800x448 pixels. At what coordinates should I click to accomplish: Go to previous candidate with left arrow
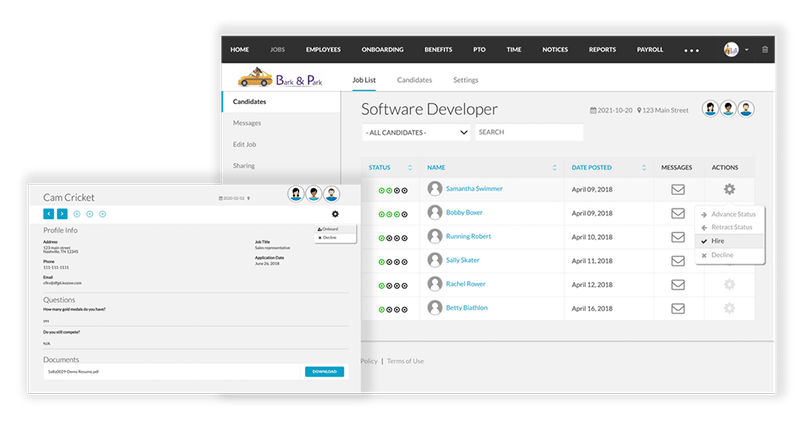click(x=49, y=214)
